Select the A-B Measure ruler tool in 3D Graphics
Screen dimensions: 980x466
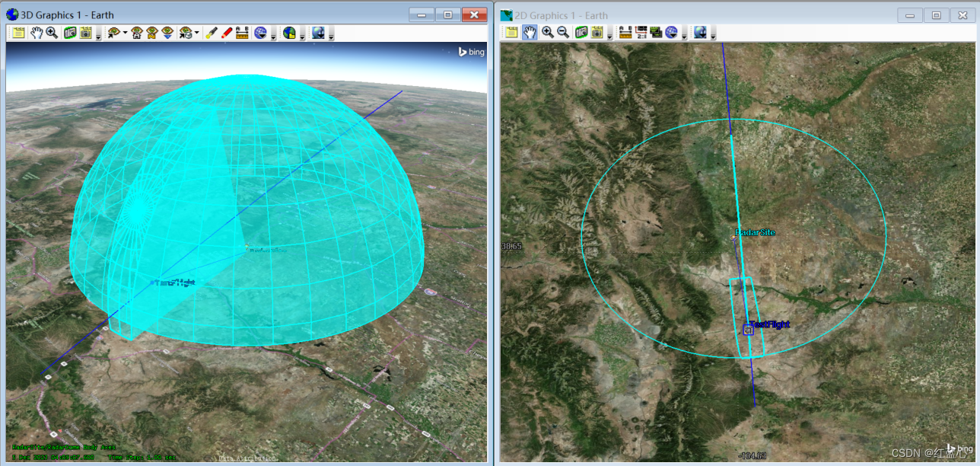(x=242, y=33)
